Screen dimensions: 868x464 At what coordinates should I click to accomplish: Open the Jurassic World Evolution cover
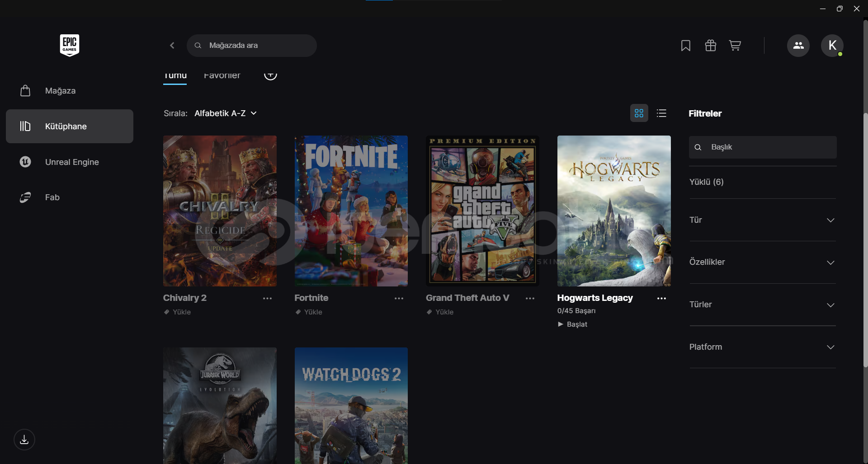(220, 406)
